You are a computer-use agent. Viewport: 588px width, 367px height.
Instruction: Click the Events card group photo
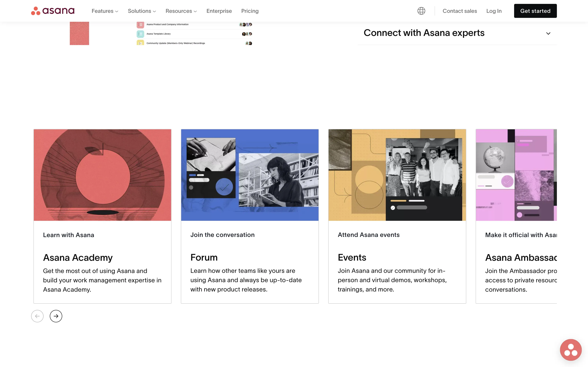tap(423, 167)
